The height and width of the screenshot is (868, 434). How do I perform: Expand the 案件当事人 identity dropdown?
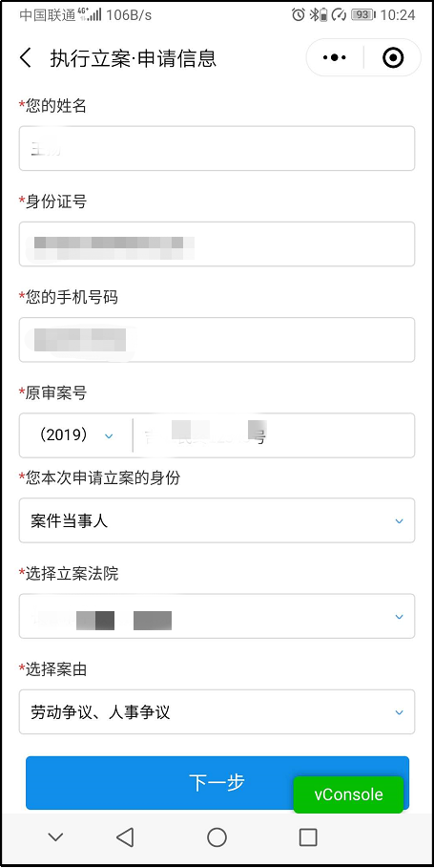(x=217, y=520)
